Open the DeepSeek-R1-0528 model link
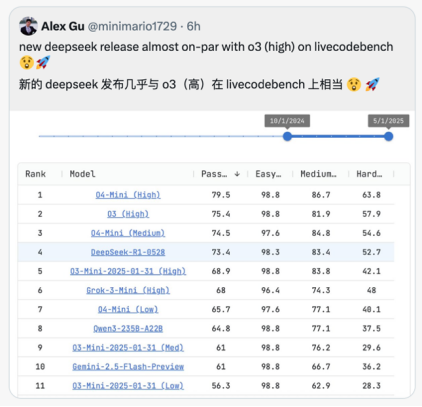422x407 pixels. coord(128,252)
